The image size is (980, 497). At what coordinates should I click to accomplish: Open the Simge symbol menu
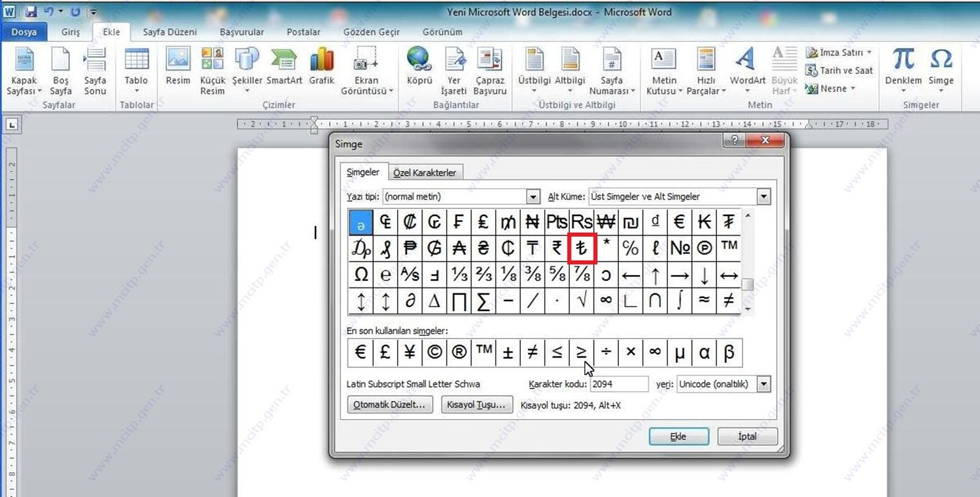941,71
